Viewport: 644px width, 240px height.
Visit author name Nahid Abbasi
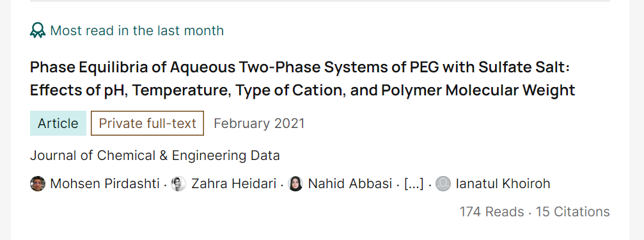tap(350, 184)
